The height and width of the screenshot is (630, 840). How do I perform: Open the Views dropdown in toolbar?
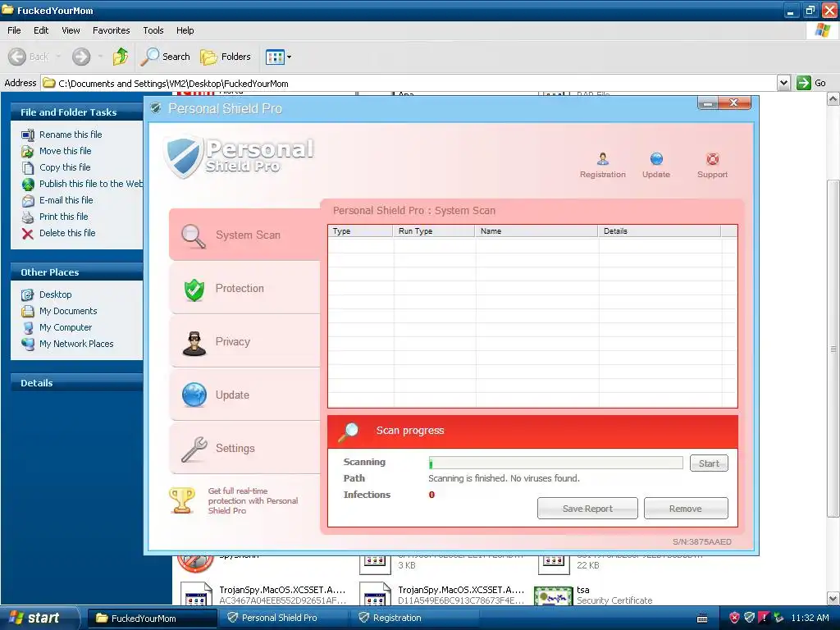pyautogui.click(x=279, y=57)
